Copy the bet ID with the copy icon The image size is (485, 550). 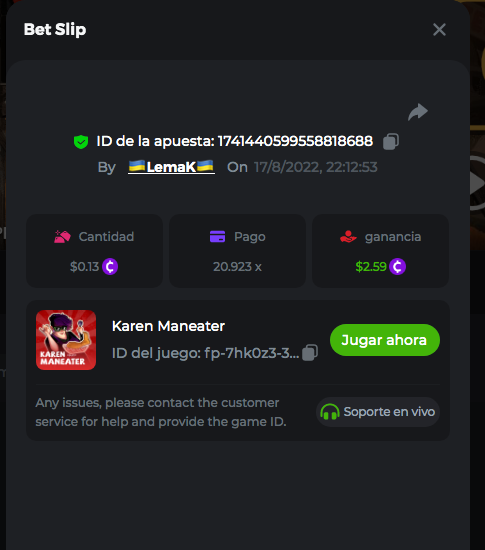tap(391, 142)
